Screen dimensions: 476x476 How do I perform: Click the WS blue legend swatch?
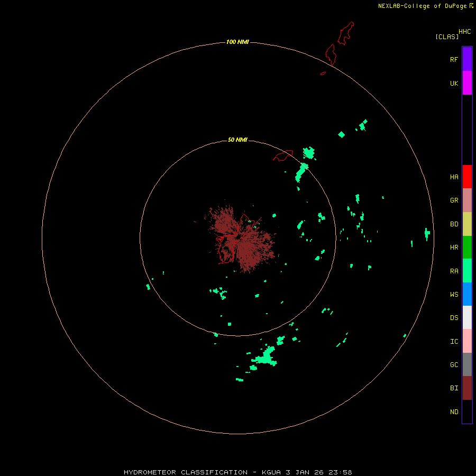click(x=467, y=294)
